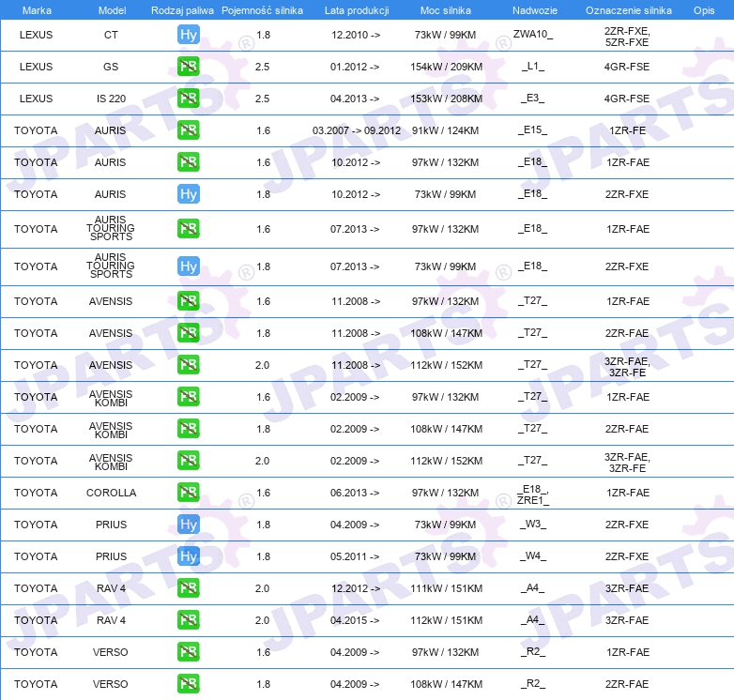Image resolution: width=734 pixels, height=700 pixels.
Task: Click the petrol fuel icon for Lexus GS
Action: [189, 67]
